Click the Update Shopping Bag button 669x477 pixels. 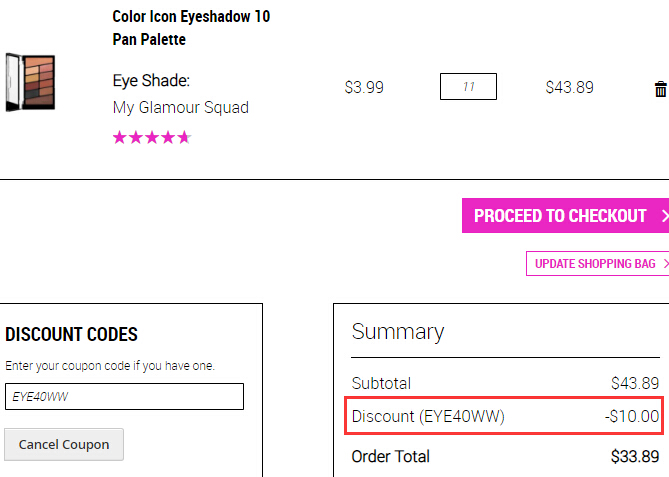click(597, 264)
